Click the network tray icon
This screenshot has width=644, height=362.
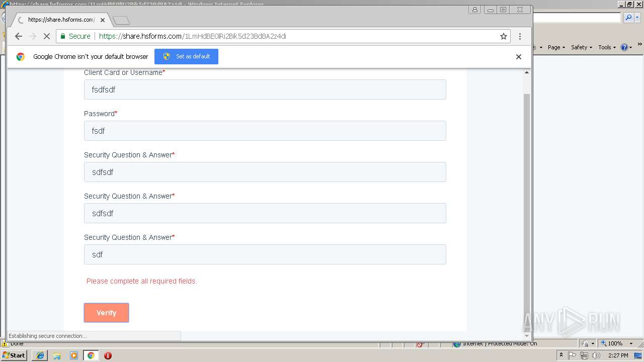pos(584,355)
